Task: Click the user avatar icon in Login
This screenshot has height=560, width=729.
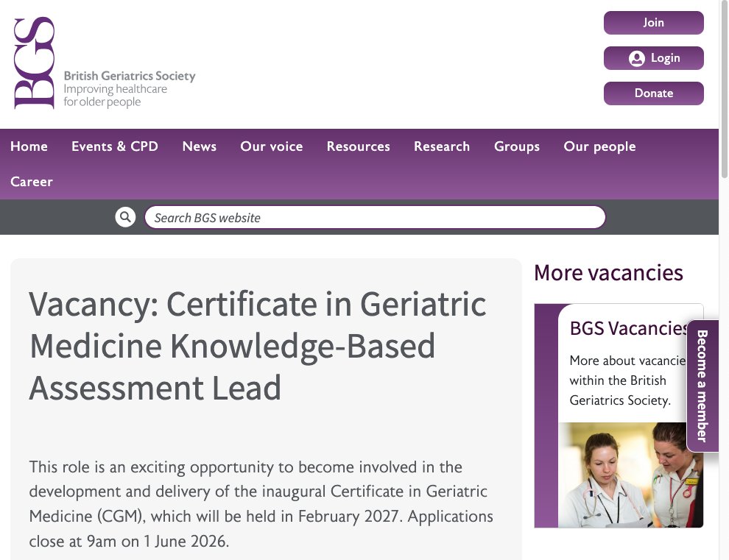Action: [x=636, y=59]
